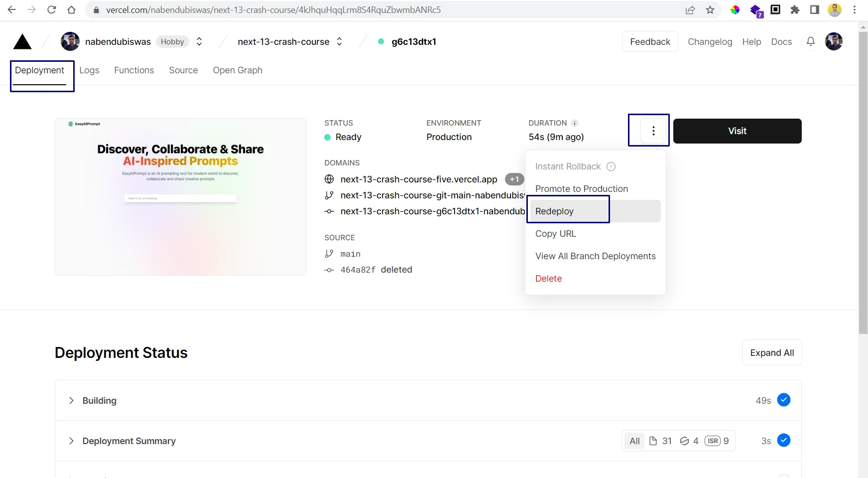This screenshot has height=478, width=868.
Task: Open the project switcher next to next-13-crash-course
Action: [x=340, y=42]
